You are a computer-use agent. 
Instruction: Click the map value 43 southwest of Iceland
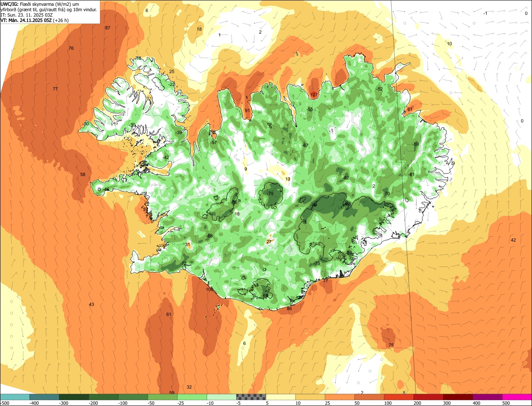[x=91, y=305]
